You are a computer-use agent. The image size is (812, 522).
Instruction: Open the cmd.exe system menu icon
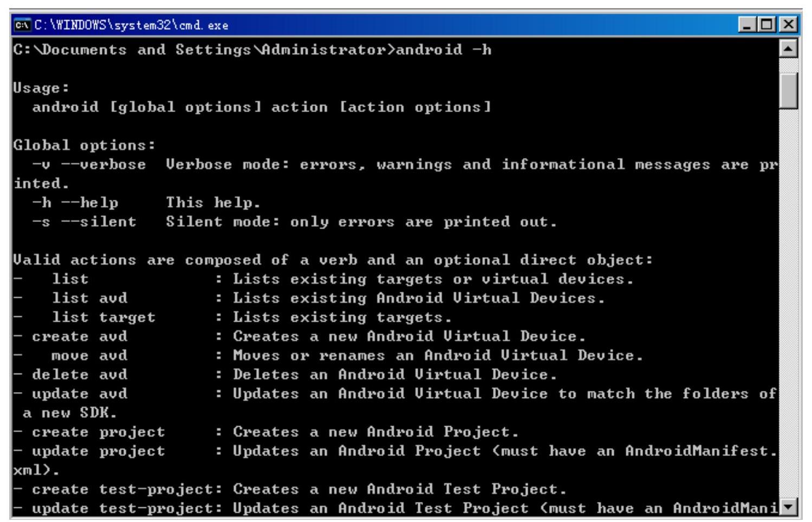coord(22,25)
